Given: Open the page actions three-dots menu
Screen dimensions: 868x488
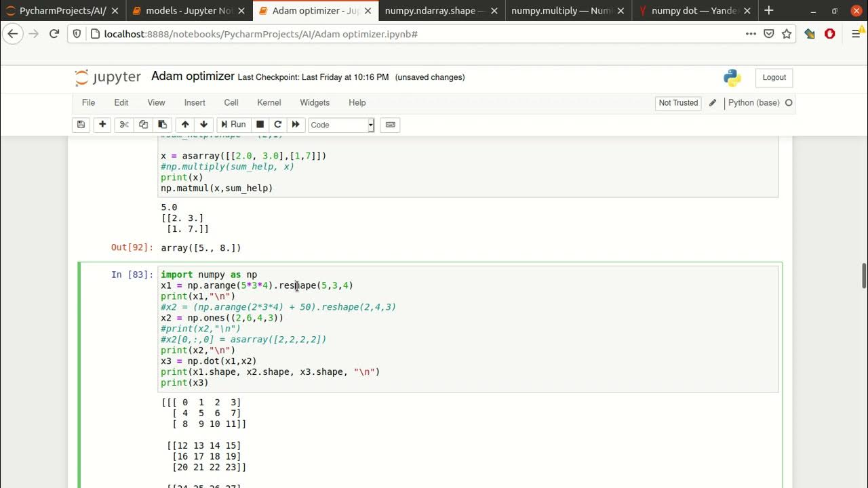Looking at the screenshot, I should (751, 34).
